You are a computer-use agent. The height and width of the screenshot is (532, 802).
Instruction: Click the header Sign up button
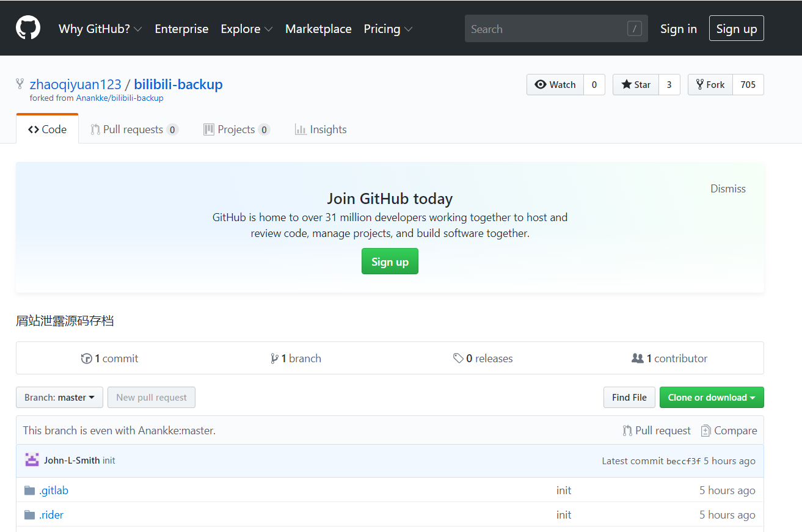point(737,29)
